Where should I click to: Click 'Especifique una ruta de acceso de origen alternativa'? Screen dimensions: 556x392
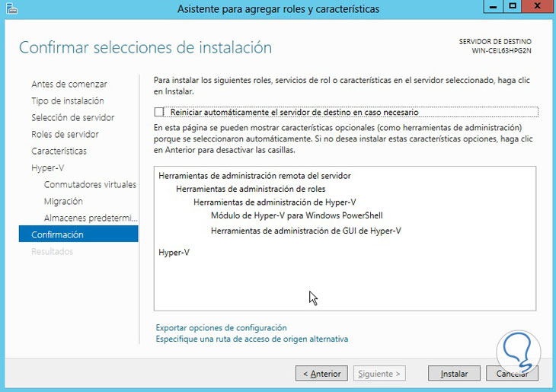tap(252, 339)
